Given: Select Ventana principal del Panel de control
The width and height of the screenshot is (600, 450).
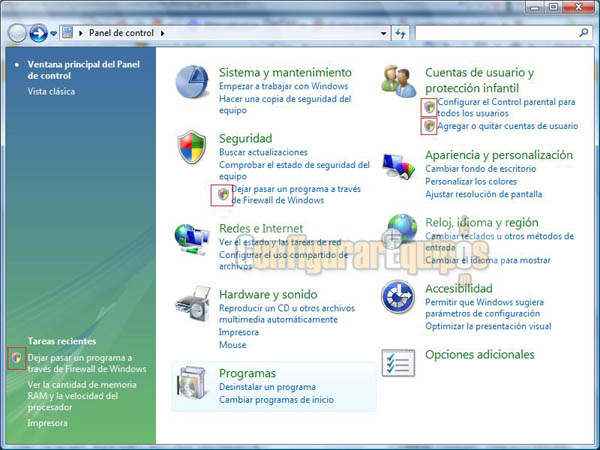Looking at the screenshot, I should coord(83,70).
